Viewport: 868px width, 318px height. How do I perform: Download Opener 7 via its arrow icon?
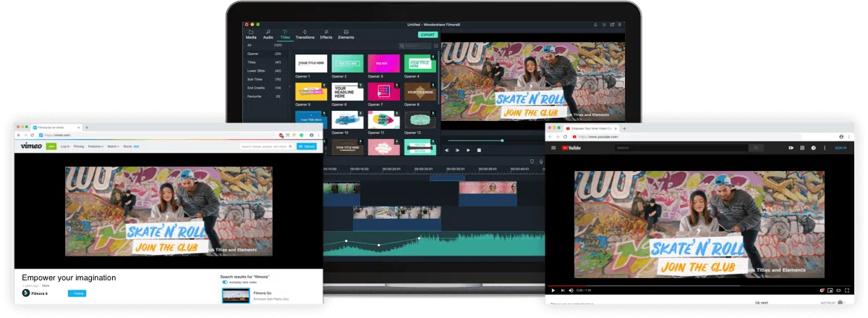pyautogui.click(x=397, y=85)
